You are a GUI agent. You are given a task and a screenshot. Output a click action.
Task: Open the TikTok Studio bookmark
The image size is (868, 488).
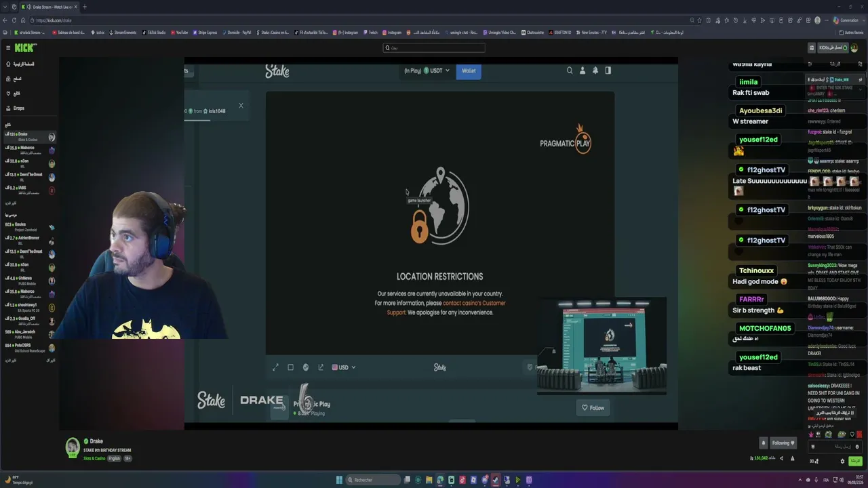pyautogui.click(x=154, y=33)
